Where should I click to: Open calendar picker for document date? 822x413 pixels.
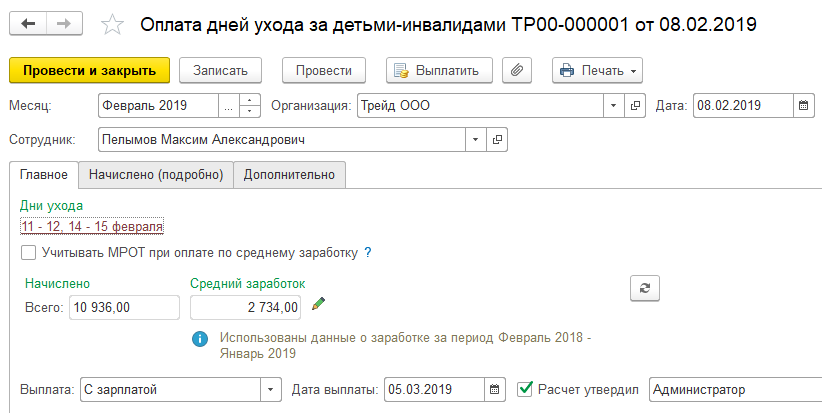802,105
